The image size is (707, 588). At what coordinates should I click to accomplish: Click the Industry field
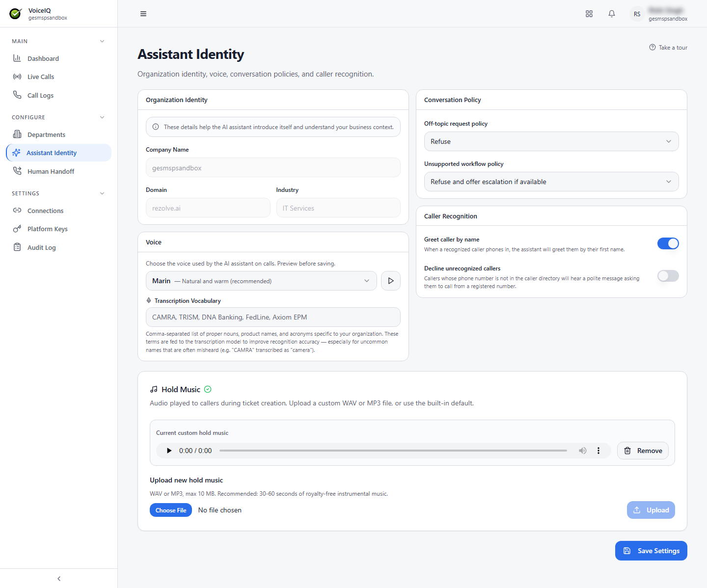[338, 208]
